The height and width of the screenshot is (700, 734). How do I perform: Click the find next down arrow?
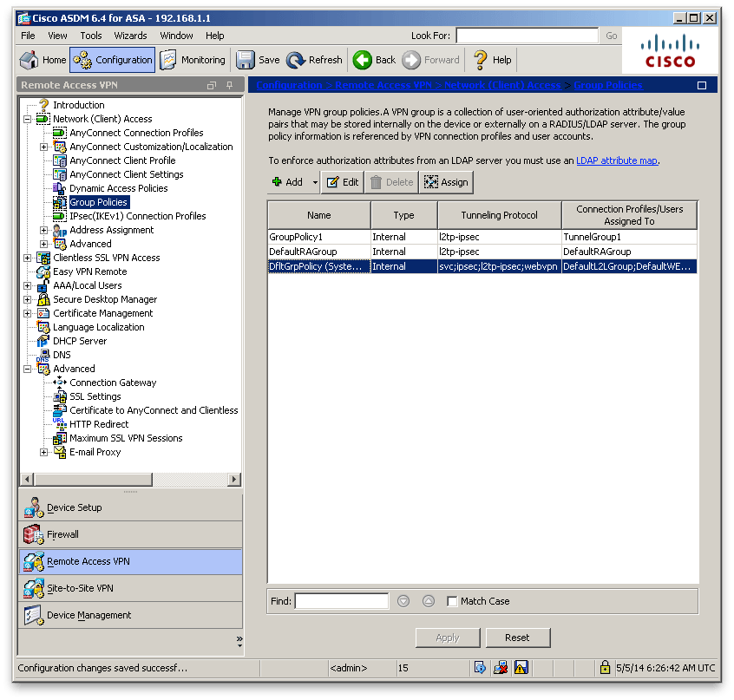(x=403, y=601)
